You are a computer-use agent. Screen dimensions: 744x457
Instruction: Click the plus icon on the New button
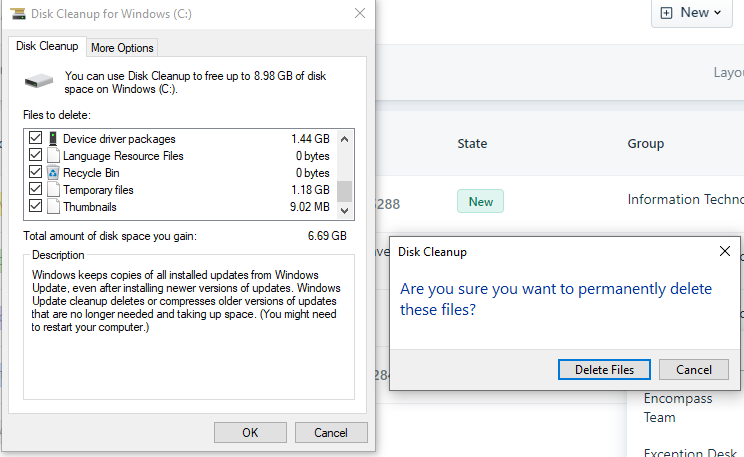pos(666,13)
